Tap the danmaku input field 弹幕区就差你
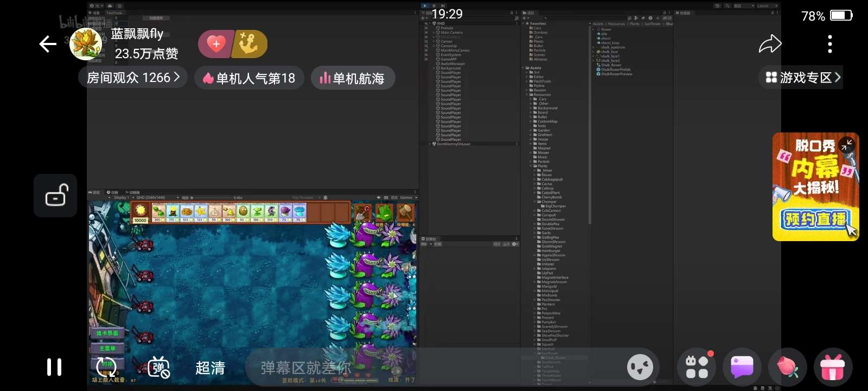 pos(434,368)
